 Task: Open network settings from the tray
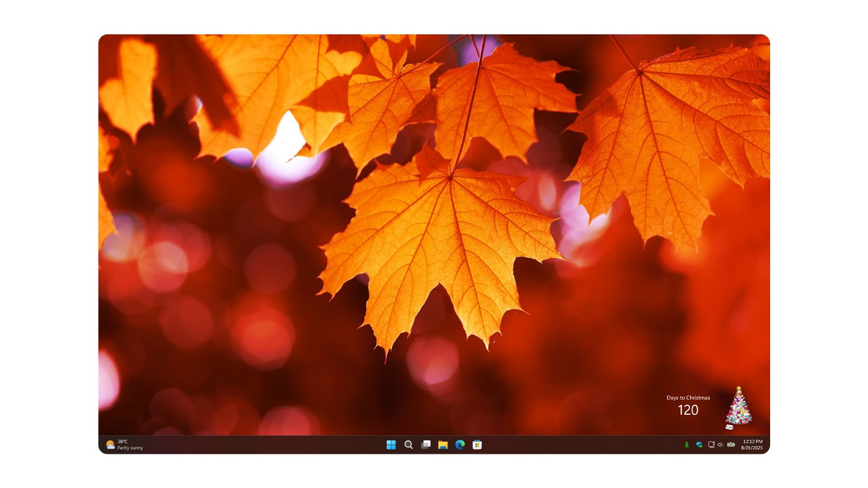(711, 444)
